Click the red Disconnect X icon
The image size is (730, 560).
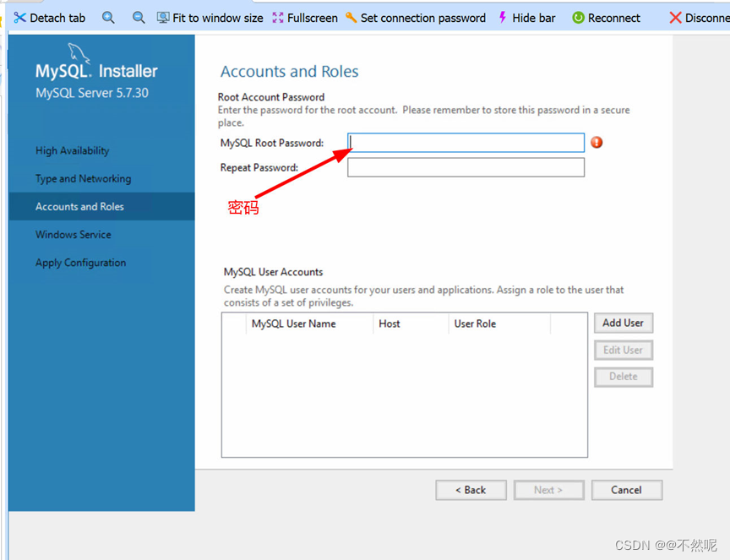675,18
